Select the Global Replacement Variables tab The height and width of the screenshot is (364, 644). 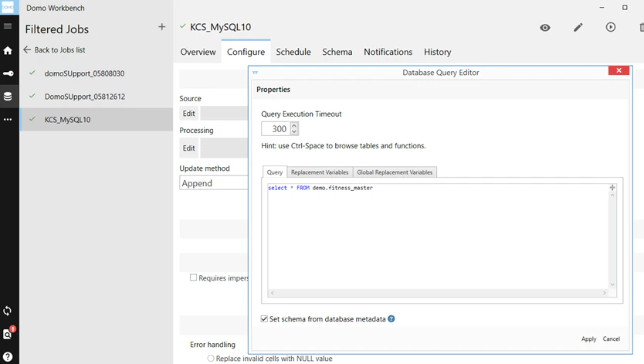pos(395,172)
